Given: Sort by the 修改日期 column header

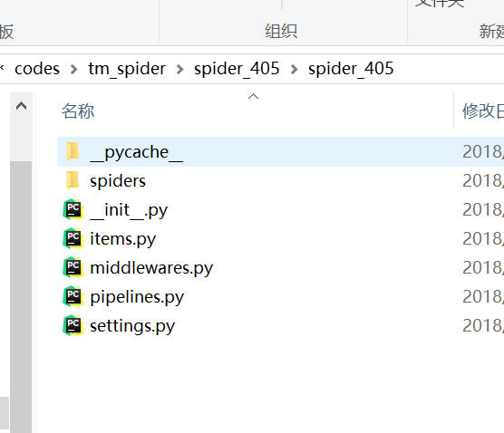Looking at the screenshot, I should coord(483,111).
